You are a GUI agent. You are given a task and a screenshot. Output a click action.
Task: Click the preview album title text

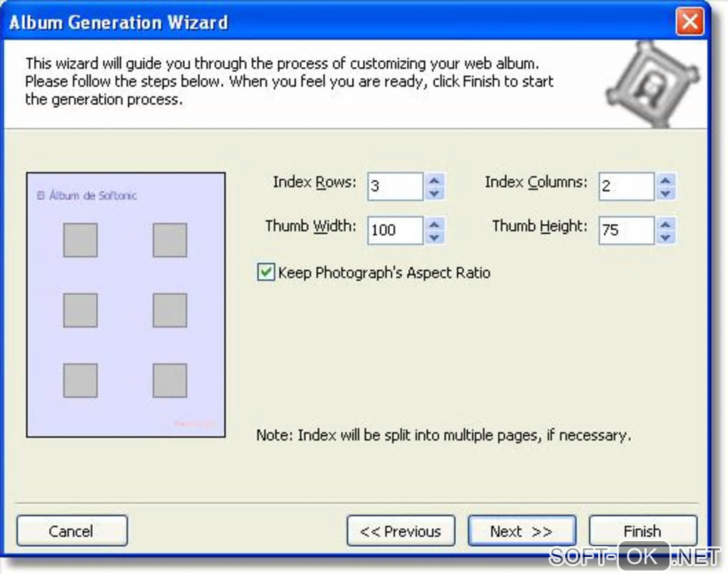87,196
